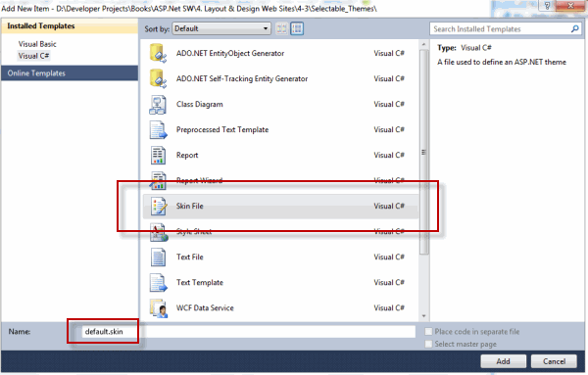
Task: Click the Text File template icon
Action: 158,257
